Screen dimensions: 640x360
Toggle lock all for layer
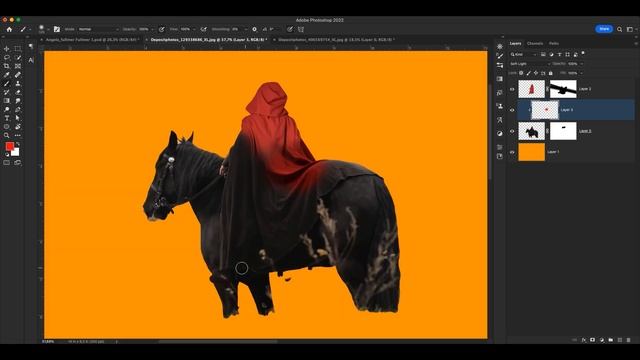551,73
